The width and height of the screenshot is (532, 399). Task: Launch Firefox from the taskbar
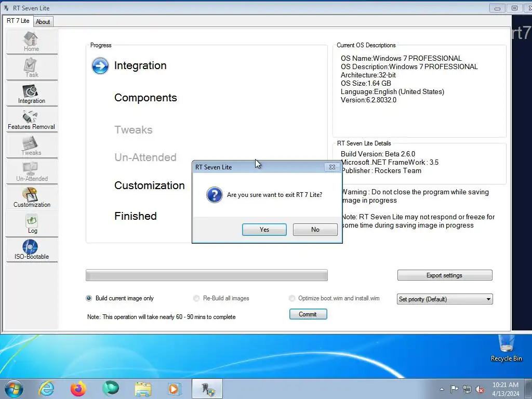pos(78,389)
